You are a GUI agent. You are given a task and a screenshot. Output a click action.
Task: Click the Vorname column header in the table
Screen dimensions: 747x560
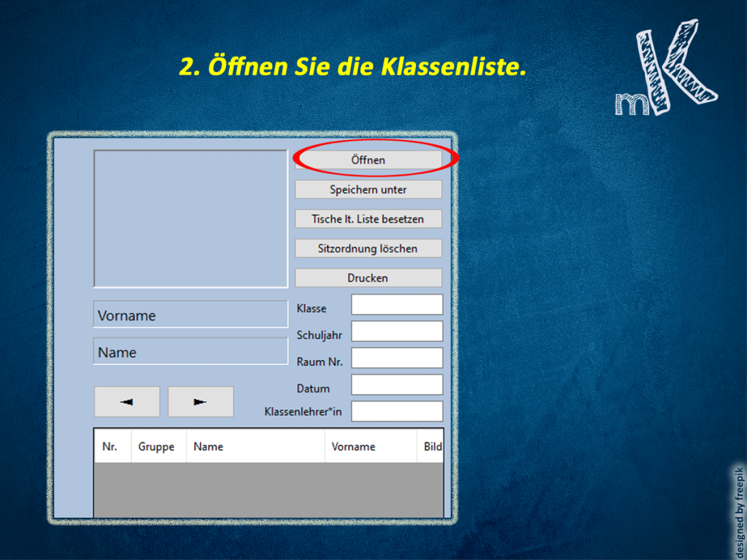click(354, 446)
